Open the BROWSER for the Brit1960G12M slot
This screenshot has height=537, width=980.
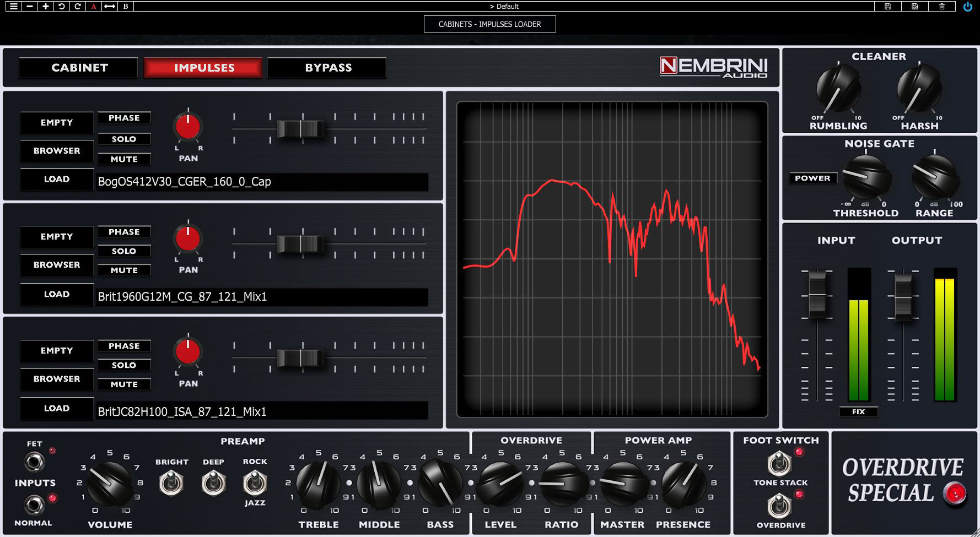coord(56,265)
